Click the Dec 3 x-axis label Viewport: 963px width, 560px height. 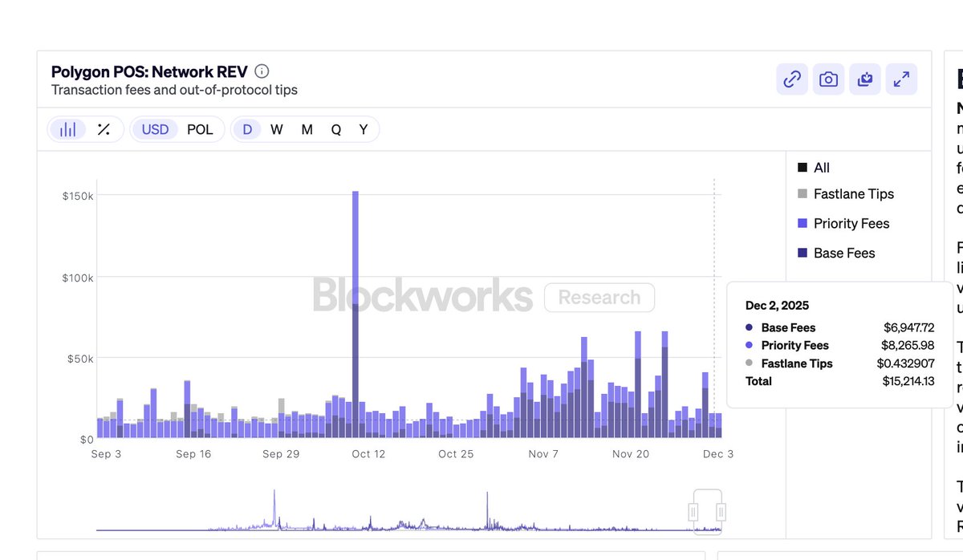718,454
